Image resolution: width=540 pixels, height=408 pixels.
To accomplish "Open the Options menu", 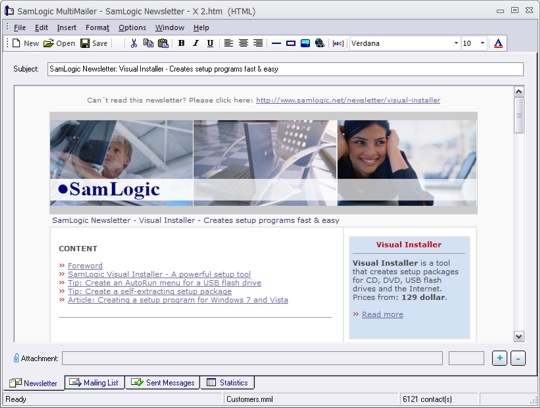I will (132, 28).
